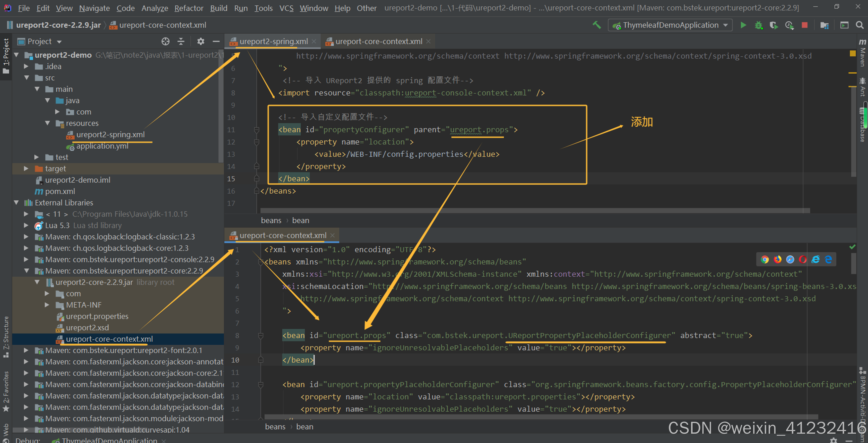Open Search Everywhere magnifier icon
This screenshot has width=868, height=443.
click(859, 25)
